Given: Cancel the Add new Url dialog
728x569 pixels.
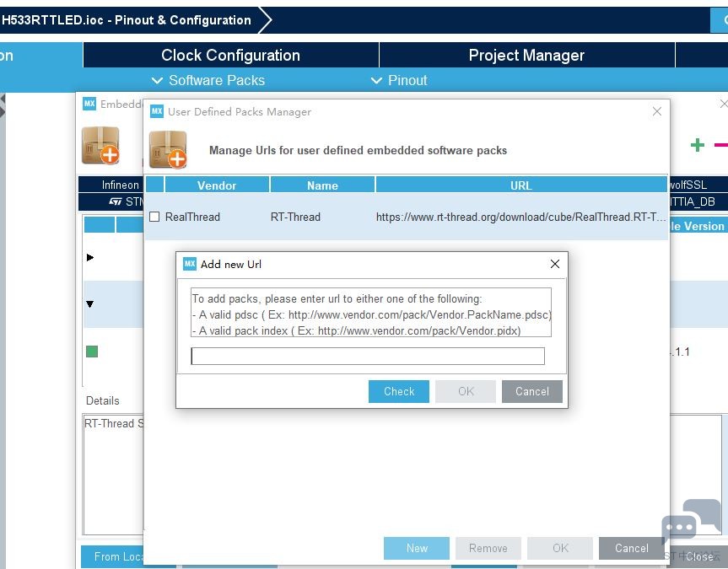Looking at the screenshot, I should [x=531, y=391].
